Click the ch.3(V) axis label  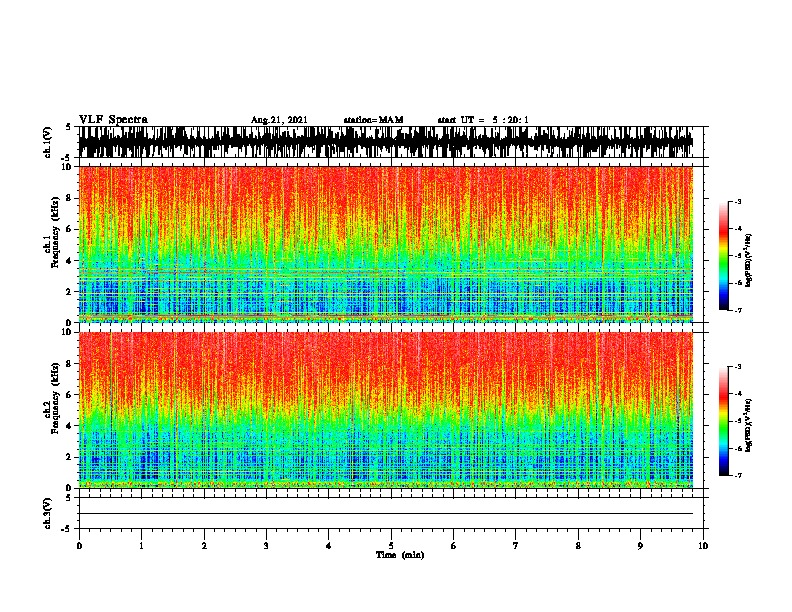point(48,513)
